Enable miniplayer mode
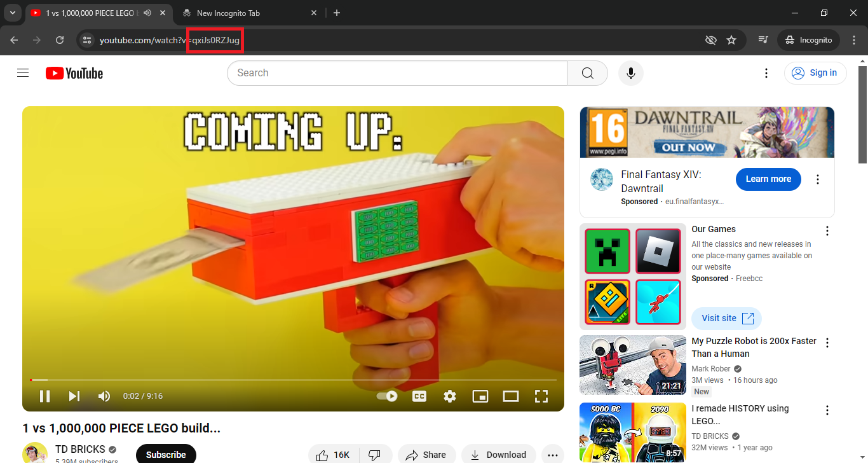The image size is (868, 463). (x=480, y=396)
